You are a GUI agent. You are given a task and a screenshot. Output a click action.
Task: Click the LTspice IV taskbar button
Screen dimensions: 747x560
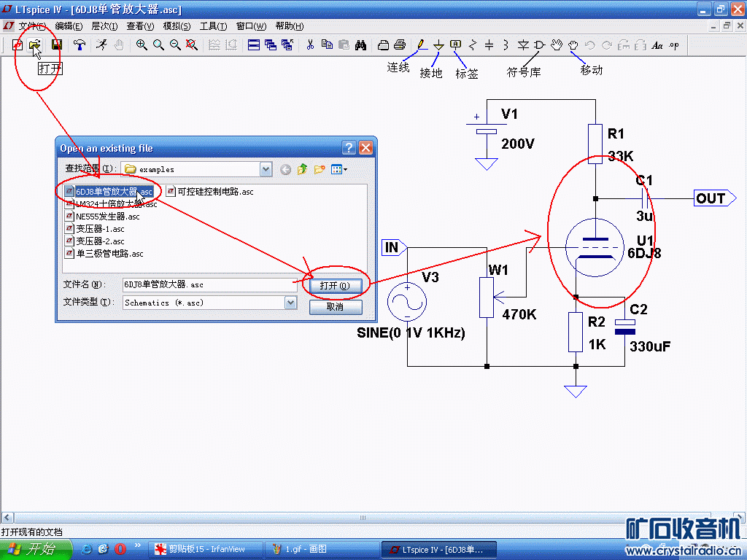click(x=438, y=550)
